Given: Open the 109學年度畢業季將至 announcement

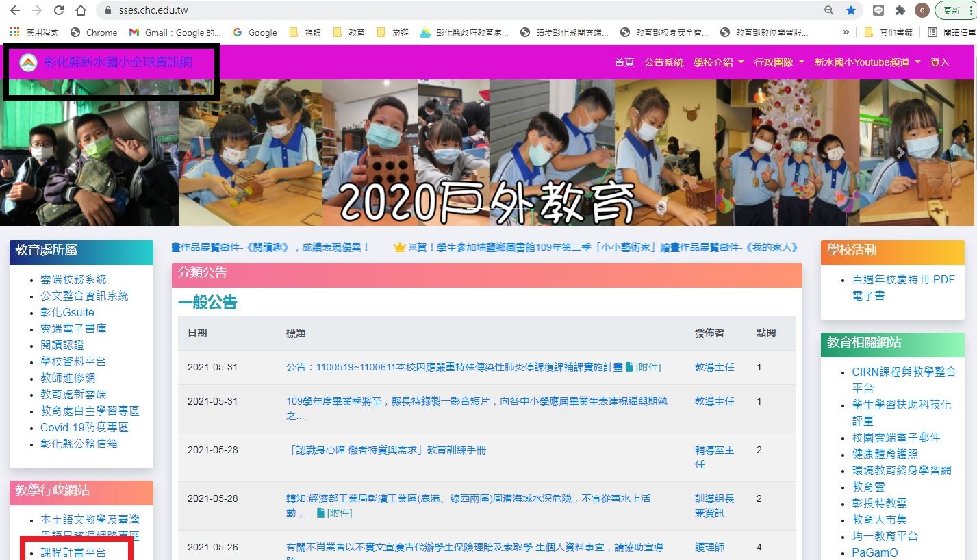Looking at the screenshot, I should tap(477, 408).
